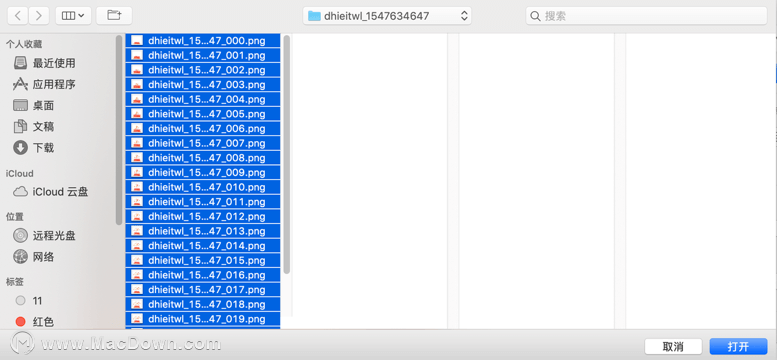
Task: Select file dhieitwl_15...47_011.png
Action: coord(203,202)
